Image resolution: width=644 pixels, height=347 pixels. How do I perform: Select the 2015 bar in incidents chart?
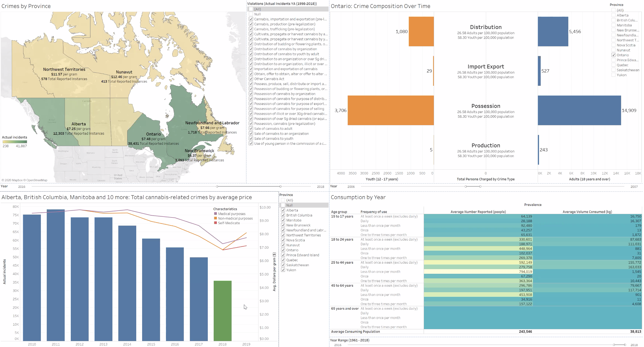coord(151,290)
